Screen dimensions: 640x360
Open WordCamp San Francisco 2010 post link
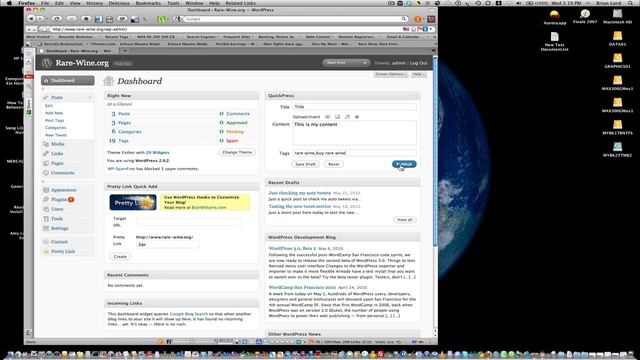tap(302, 287)
